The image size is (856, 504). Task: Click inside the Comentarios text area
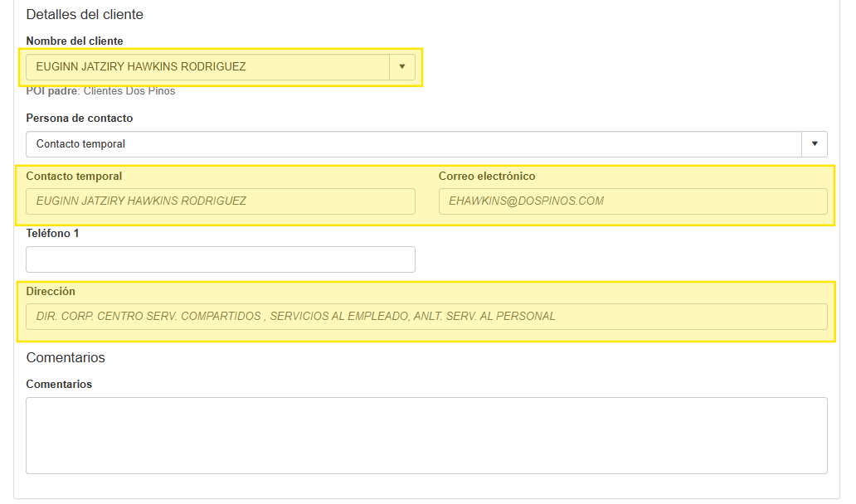point(426,435)
